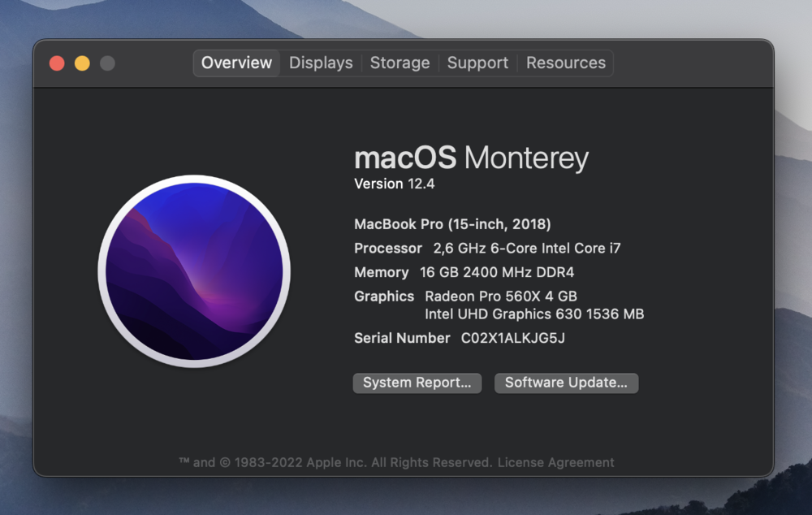Open the Displays tab
Image resolution: width=812 pixels, height=515 pixels.
coord(321,63)
